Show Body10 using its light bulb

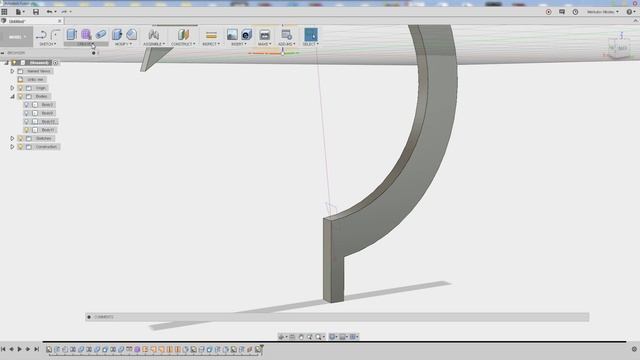(x=27, y=121)
